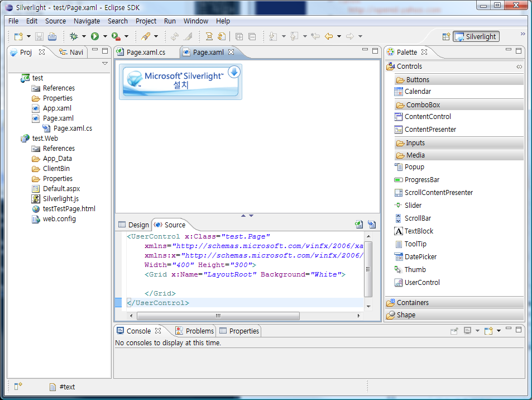The height and width of the screenshot is (400, 532).
Task: Click the Last Edit Location icon
Action: pos(315,36)
